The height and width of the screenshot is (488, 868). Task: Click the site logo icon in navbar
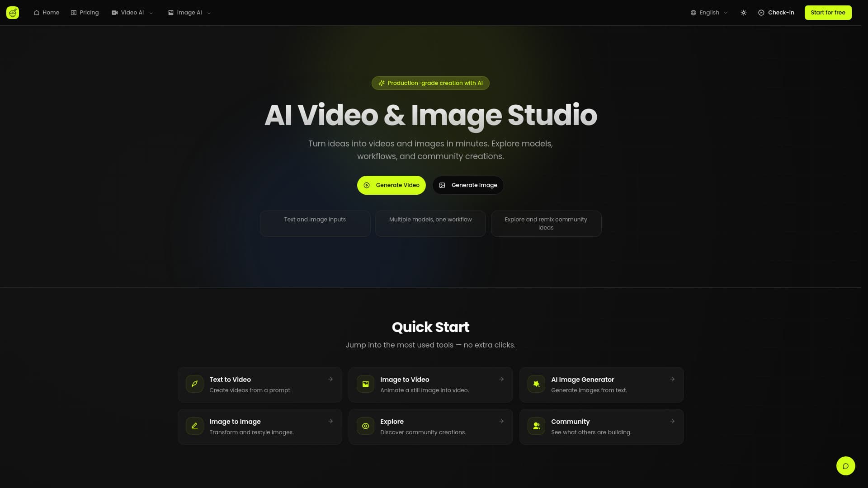click(13, 13)
